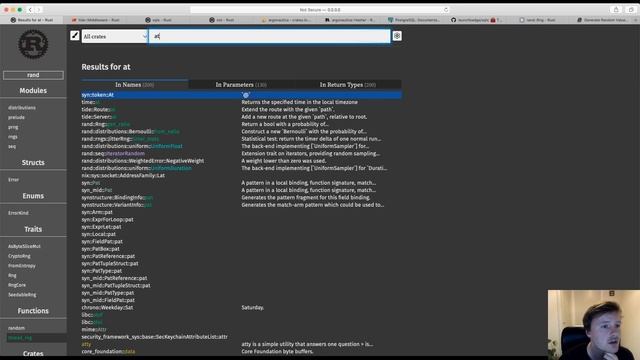Select the PostgreSQL Documentation browser tab

414,20
